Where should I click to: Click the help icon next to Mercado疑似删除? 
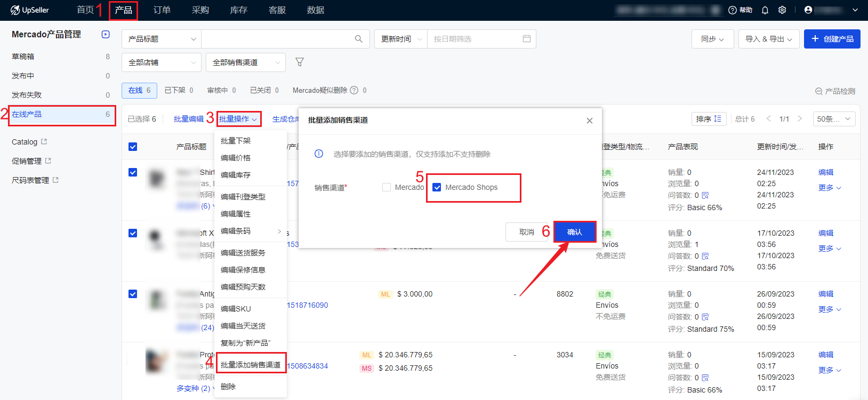[x=354, y=90]
